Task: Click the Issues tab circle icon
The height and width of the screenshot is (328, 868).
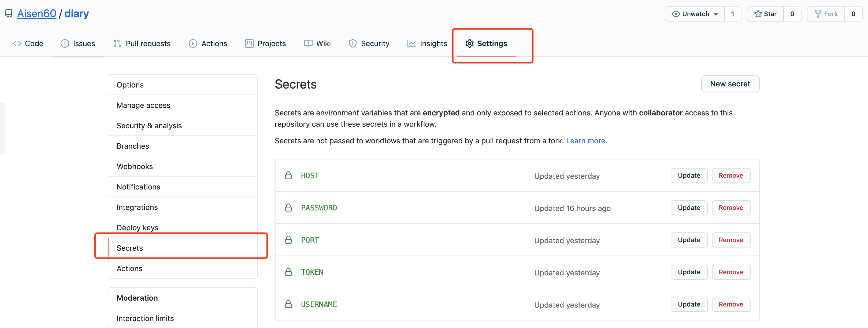Action: (65, 43)
